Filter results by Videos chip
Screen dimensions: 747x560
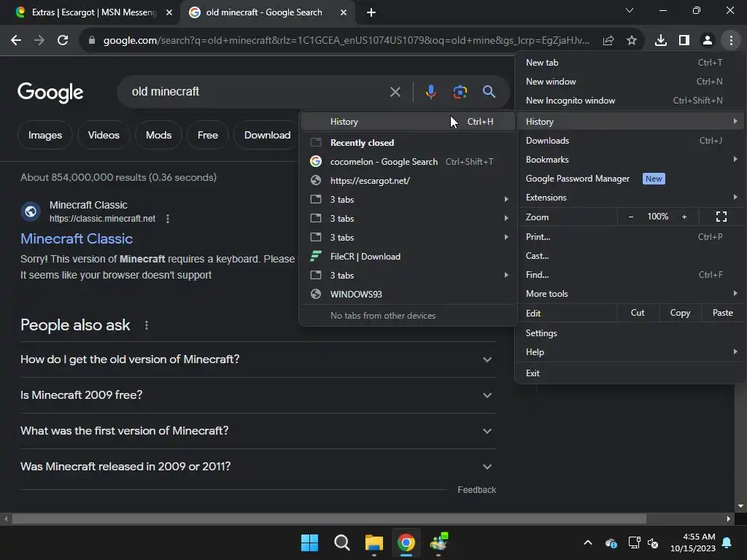tap(104, 135)
